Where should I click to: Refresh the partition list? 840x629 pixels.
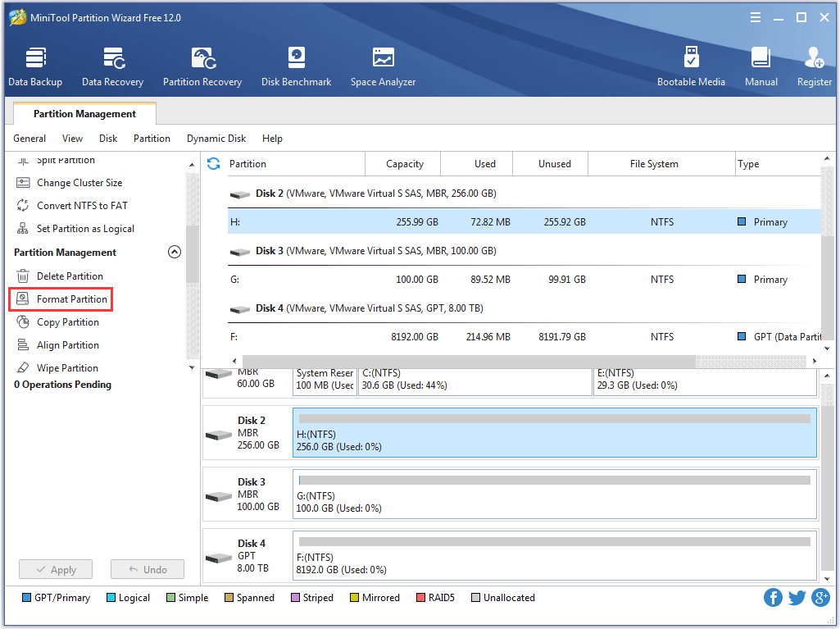[x=214, y=163]
